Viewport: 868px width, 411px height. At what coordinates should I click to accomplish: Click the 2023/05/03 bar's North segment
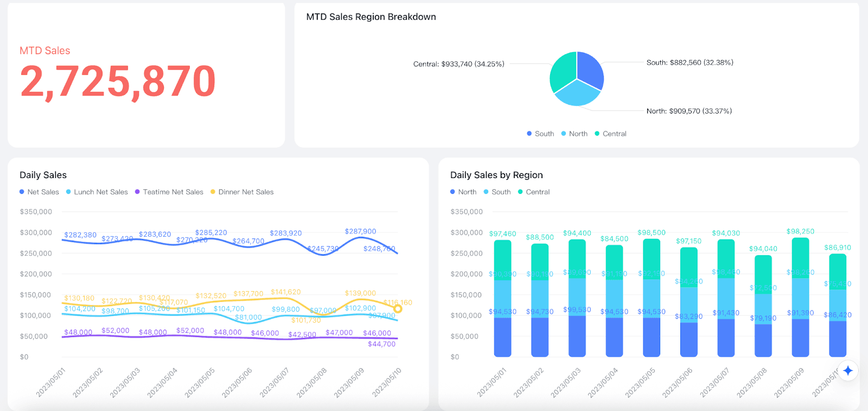pyautogui.click(x=577, y=336)
